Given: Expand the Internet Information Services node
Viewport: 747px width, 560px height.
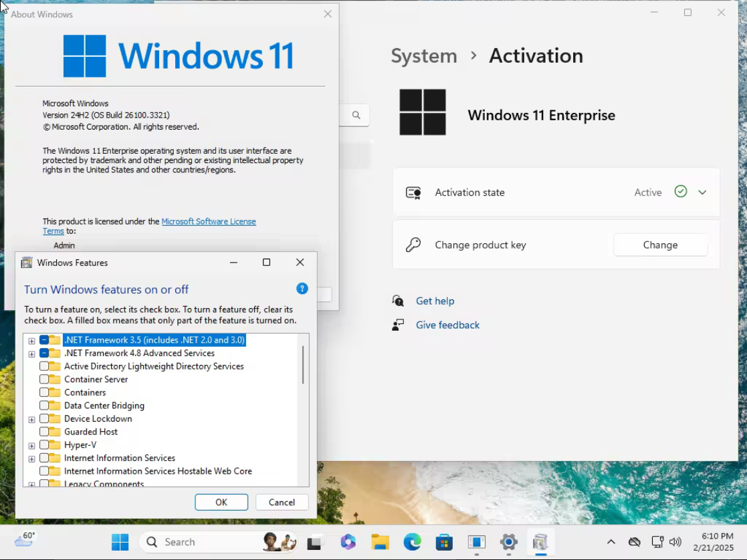Looking at the screenshot, I should coord(31,458).
